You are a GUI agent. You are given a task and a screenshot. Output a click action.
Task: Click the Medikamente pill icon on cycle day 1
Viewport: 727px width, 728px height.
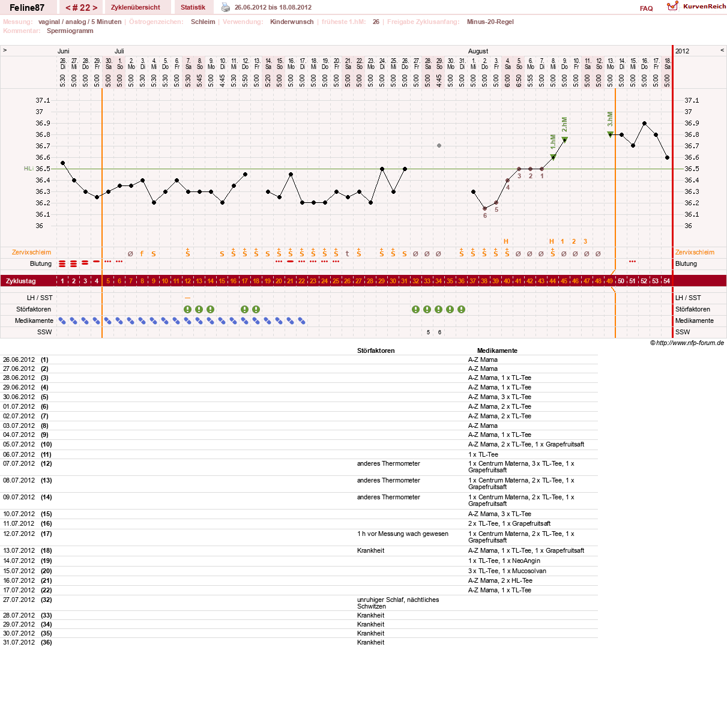pyautogui.click(x=62, y=321)
